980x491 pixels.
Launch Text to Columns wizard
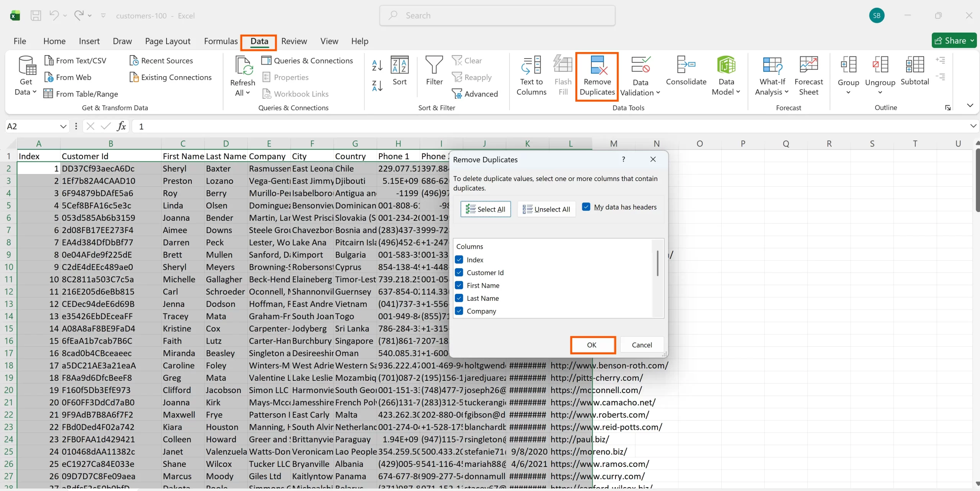[x=531, y=75]
